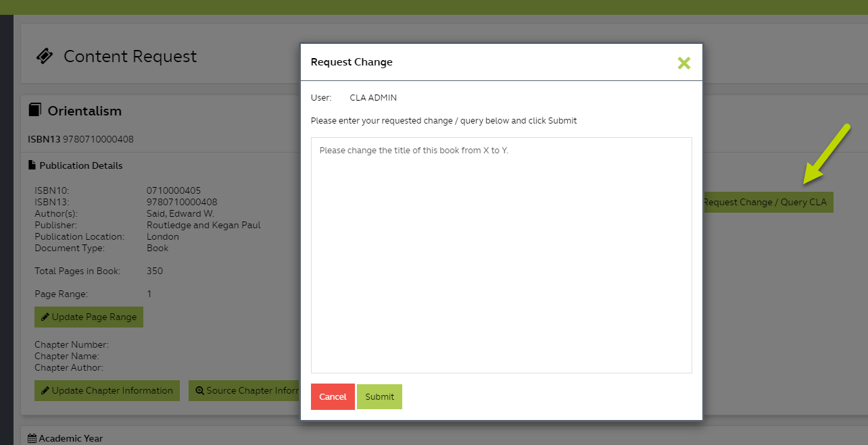Select the Academic Year section header
This screenshot has width=868, height=445.
[70, 438]
